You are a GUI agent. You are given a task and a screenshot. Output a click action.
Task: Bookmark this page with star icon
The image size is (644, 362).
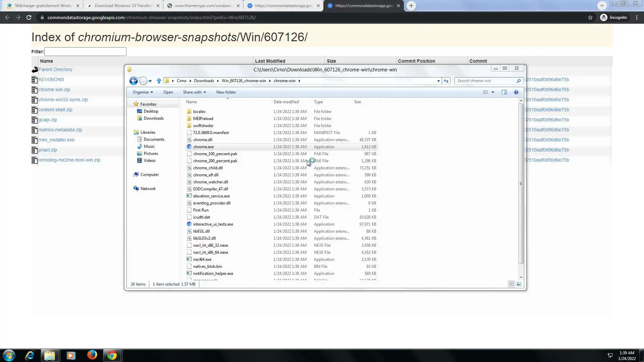(590, 17)
